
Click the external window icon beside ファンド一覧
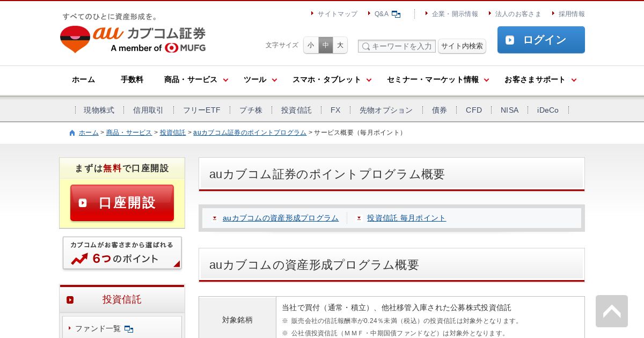point(129,329)
